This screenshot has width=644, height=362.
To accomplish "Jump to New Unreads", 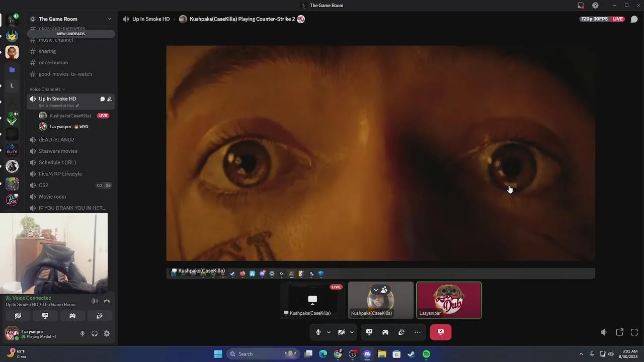I will click(x=71, y=34).
